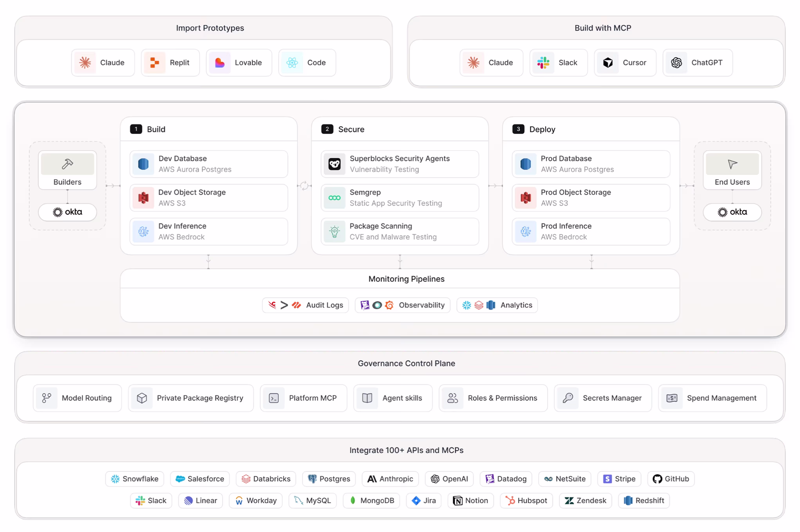This screenshot has height=532, width=800.
Task: Select the Audit Logs chip
Action: (305, 305)
